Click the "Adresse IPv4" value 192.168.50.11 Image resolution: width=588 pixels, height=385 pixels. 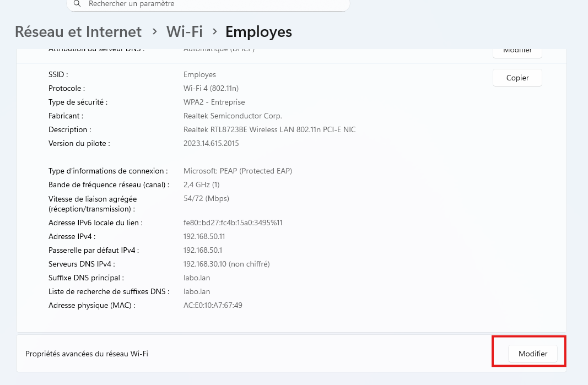[x=204, y=236]
